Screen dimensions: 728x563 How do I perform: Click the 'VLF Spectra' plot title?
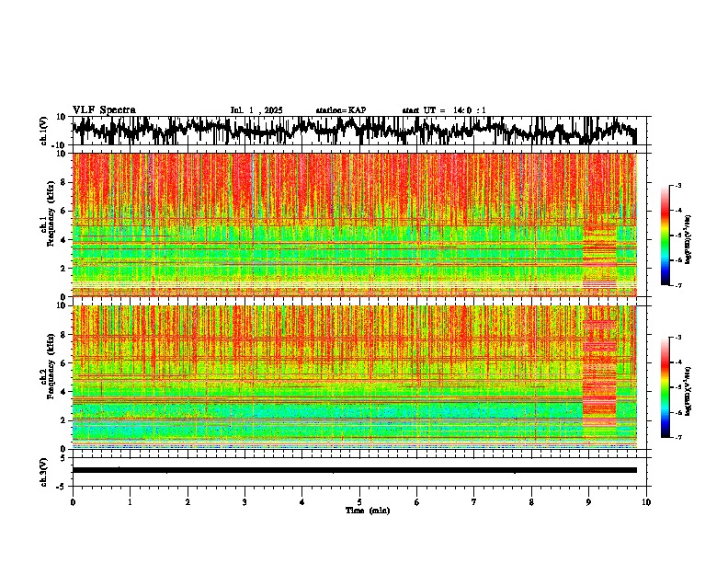click(104, 110)
